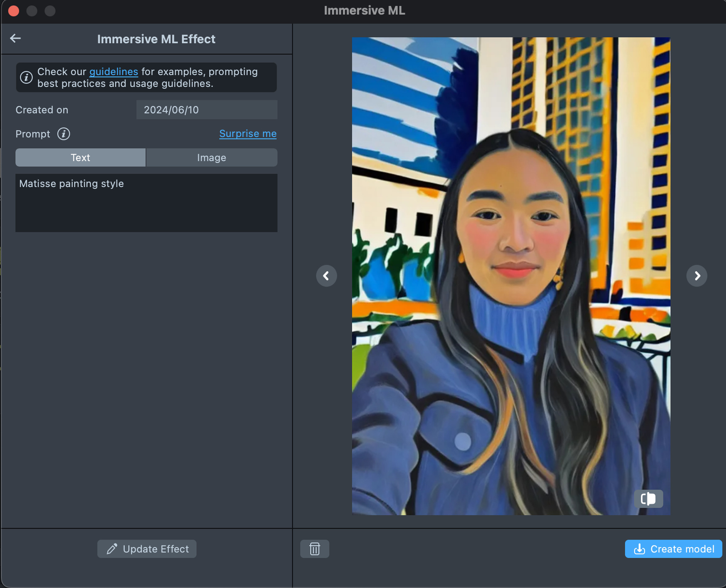Click info icon next to guidelines notice
The image size is (726, 588).
[x=26, y=77]
